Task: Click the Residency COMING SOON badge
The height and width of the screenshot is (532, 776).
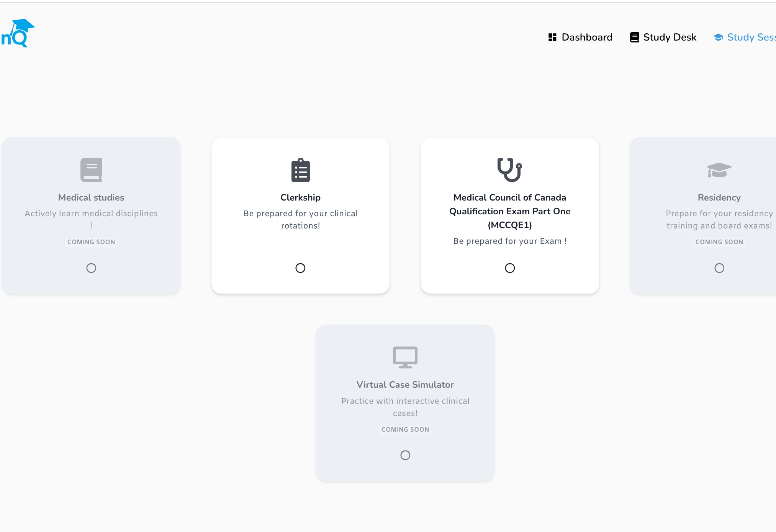Action: pyautogui.click(x=719, y=242)
